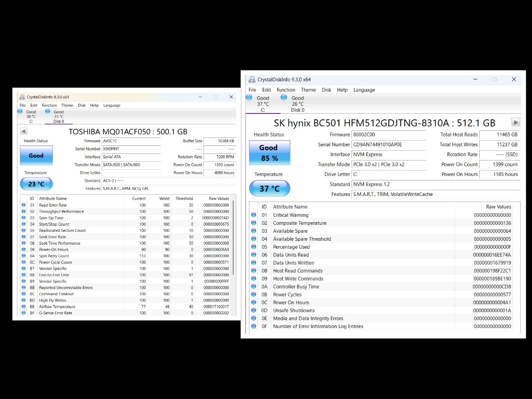Image resolution: width=532 pixels, height=399 pixels.
Task: Click the TOSHIBA serial number field
Action: (x=131, y=149)
